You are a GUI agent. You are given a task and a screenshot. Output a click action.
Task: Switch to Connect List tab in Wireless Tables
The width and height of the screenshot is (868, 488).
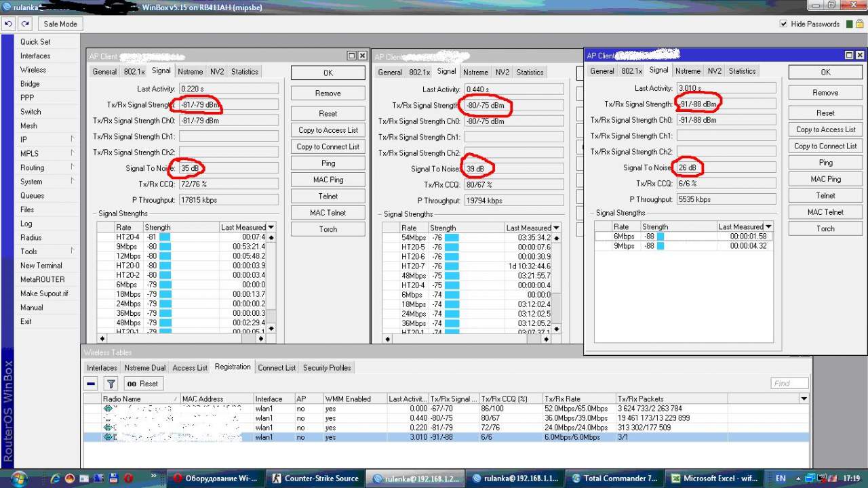(x=277, y=367)
